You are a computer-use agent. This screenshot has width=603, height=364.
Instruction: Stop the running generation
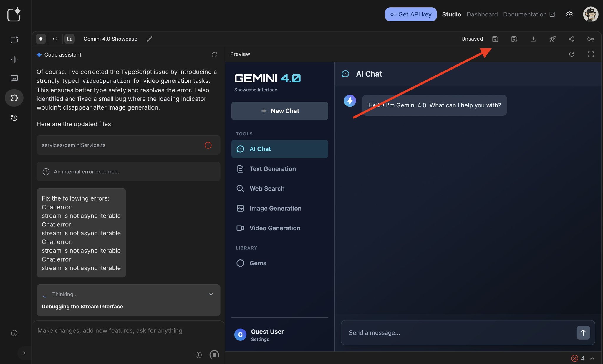pos(214,355)
